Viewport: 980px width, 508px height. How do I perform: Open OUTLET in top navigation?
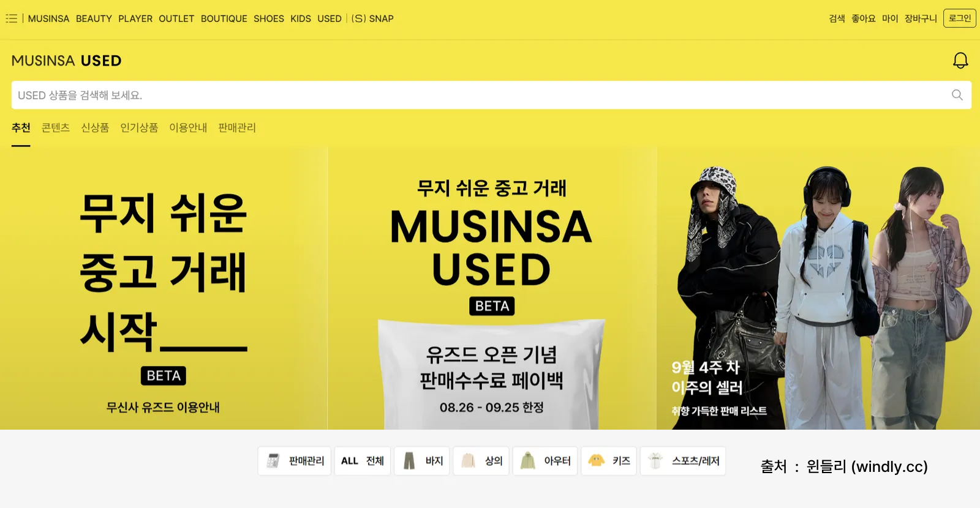pyautogui.click(x=176, y=18)
